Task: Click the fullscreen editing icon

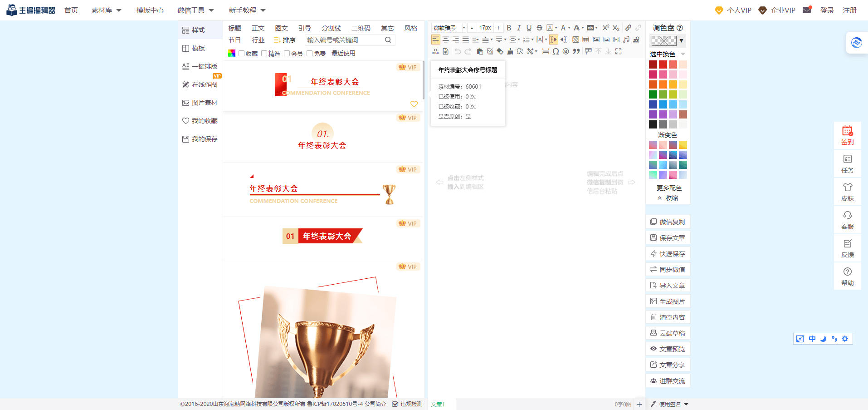Action: pos(619,51)
